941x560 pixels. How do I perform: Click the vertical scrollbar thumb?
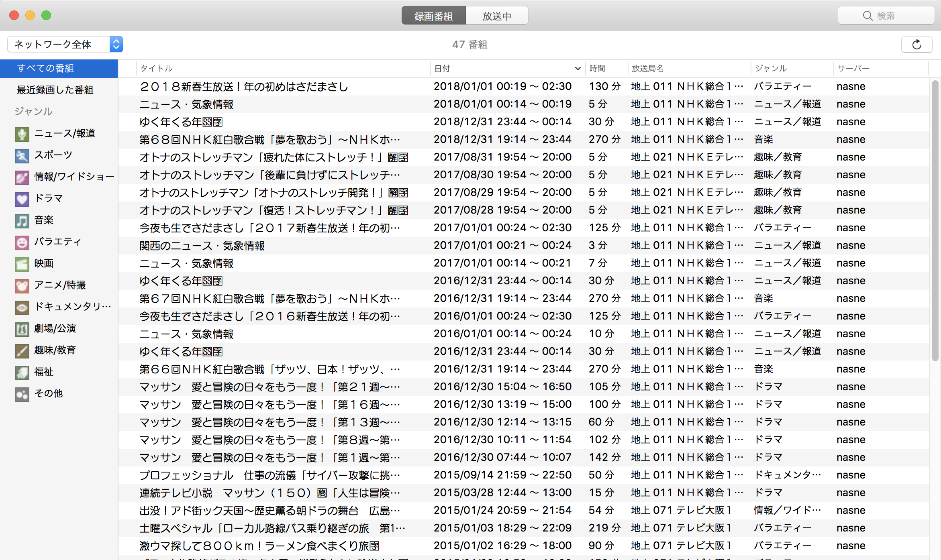pyautogui.click(x=935, y=221)
